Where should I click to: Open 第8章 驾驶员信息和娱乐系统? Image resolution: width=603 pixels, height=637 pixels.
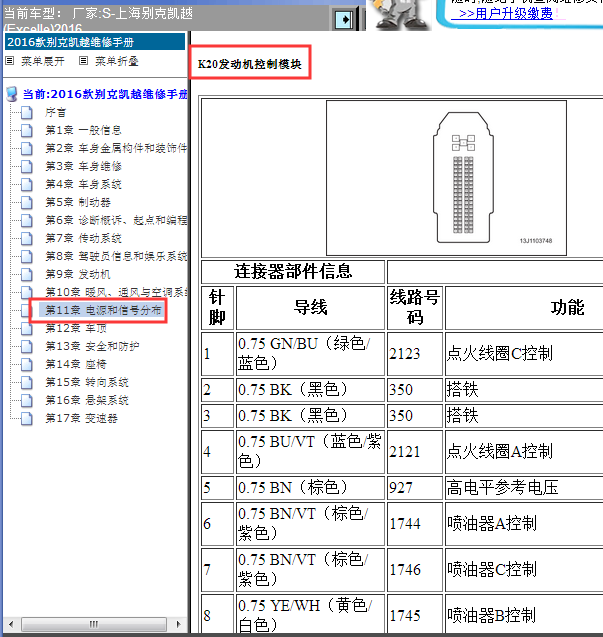pyautogui.click(x=116, y=256)
